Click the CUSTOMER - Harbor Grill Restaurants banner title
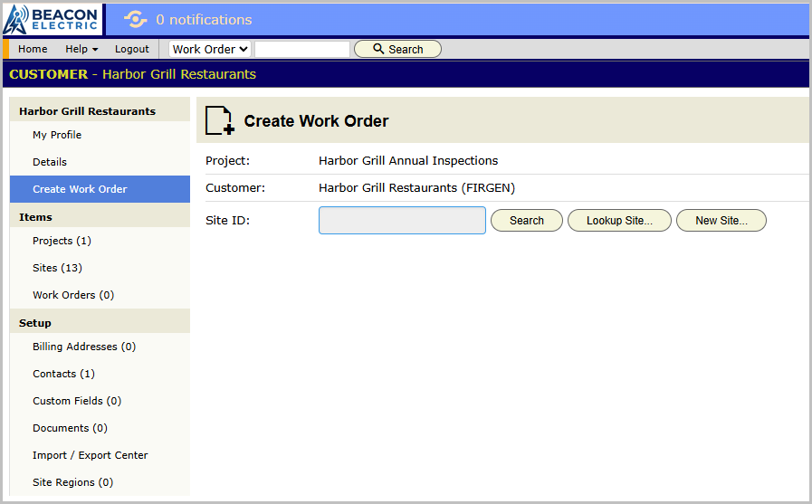Screen dimensions: 812x504 tap(132, 74)
